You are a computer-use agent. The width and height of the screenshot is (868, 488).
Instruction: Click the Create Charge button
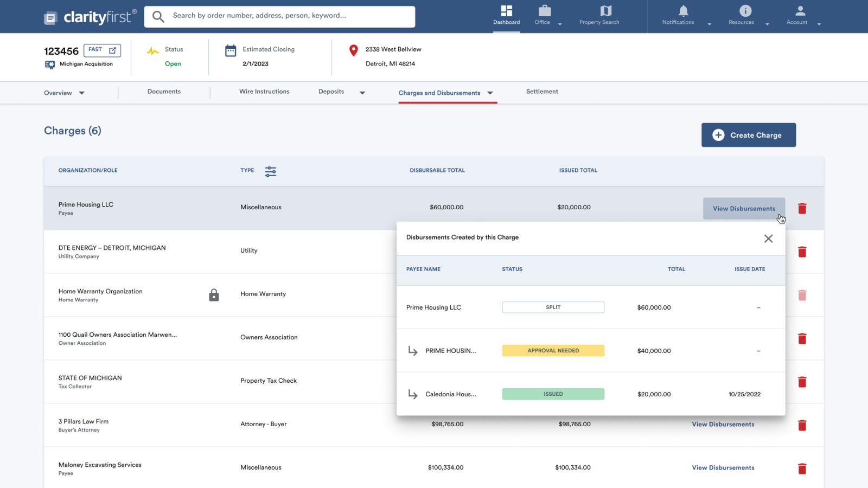click(748, 135)
